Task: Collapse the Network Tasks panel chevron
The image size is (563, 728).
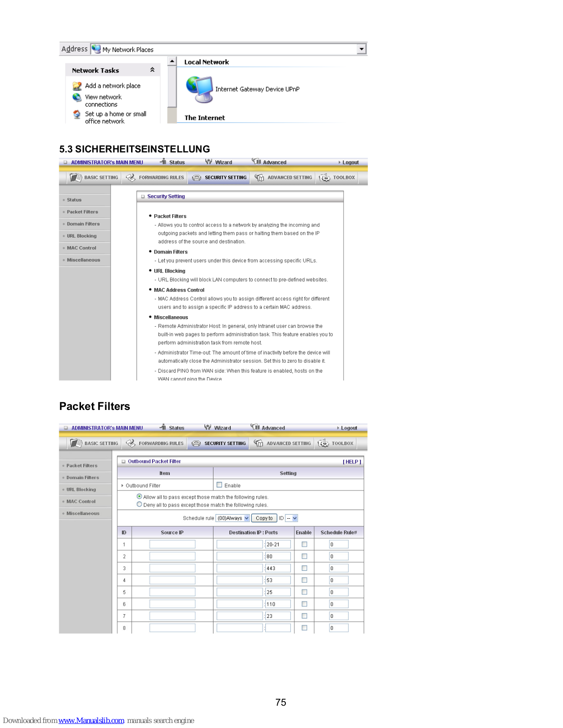Action: tap(152, 70)
